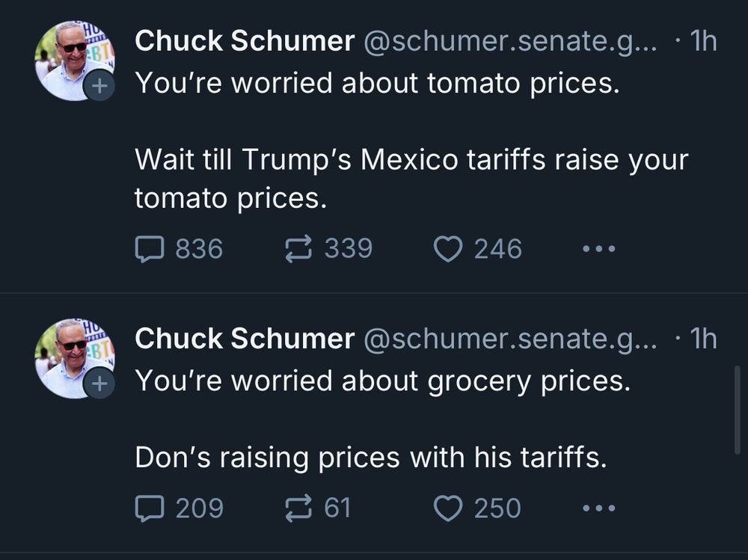
Task: Click the 836 replies count
Action: coord(197,247)
